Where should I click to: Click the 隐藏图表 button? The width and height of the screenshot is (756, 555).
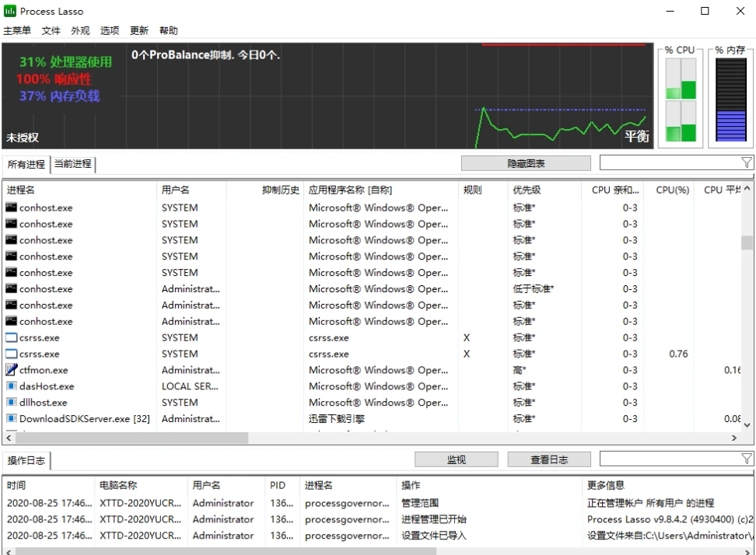click(x=526, y=163)
